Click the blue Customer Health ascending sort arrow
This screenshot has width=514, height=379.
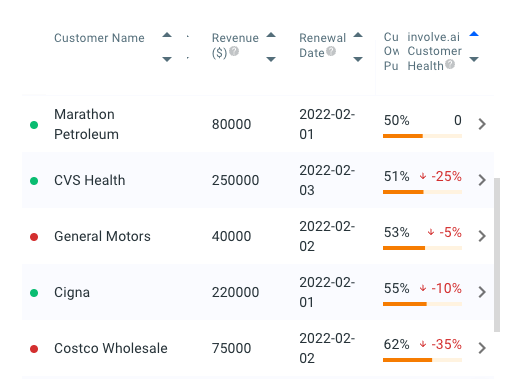[x=474, y=34]
